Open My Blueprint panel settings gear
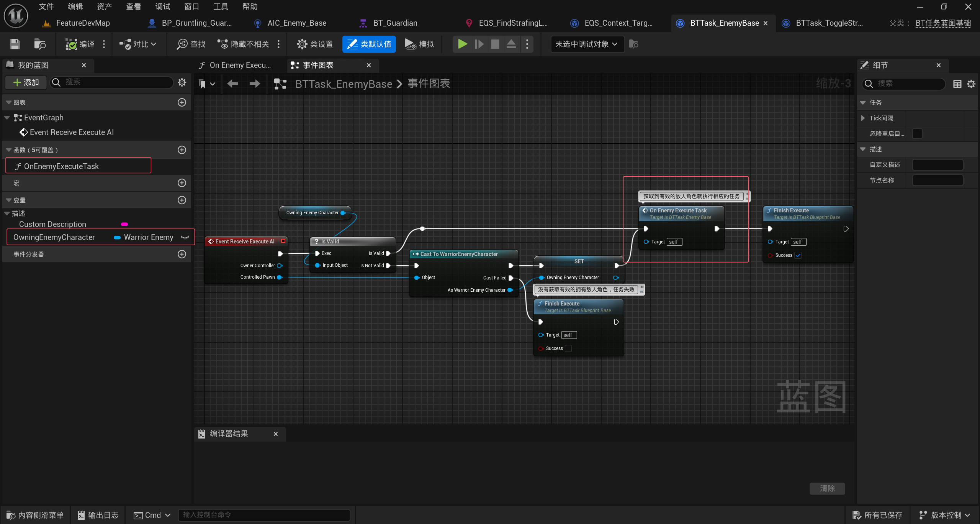This screenshot has width=980, height=524. [182, 82]
